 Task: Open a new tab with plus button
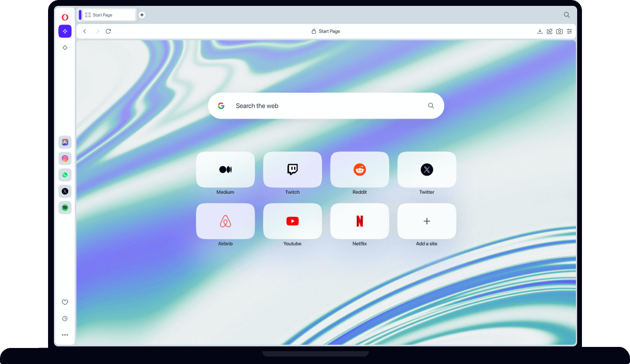[142, 15]
